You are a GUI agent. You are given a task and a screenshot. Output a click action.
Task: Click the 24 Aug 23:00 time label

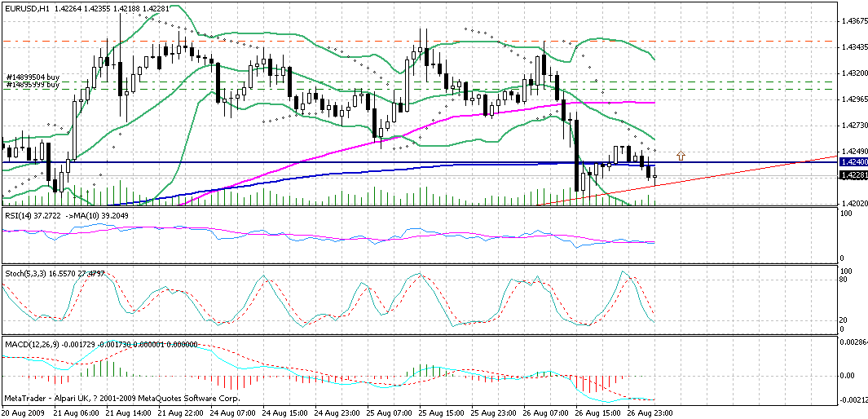click(x=337, y=413)
